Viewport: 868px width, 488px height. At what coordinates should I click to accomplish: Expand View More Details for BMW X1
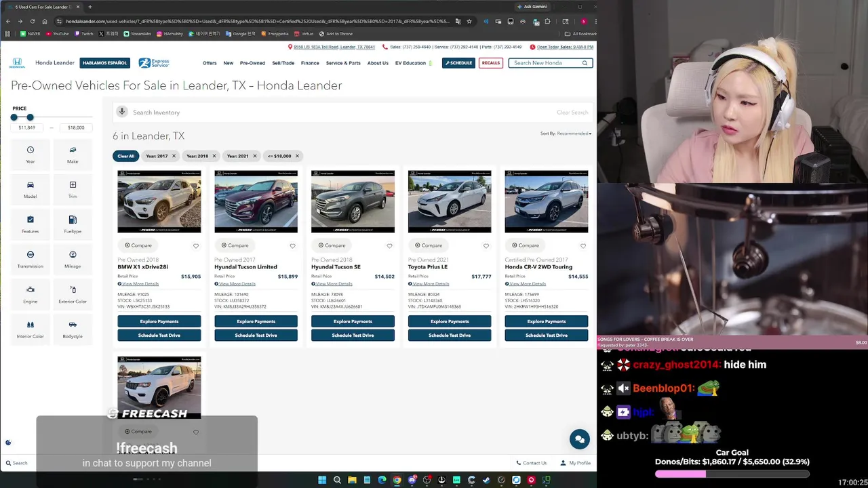click(x=138, y=284)
